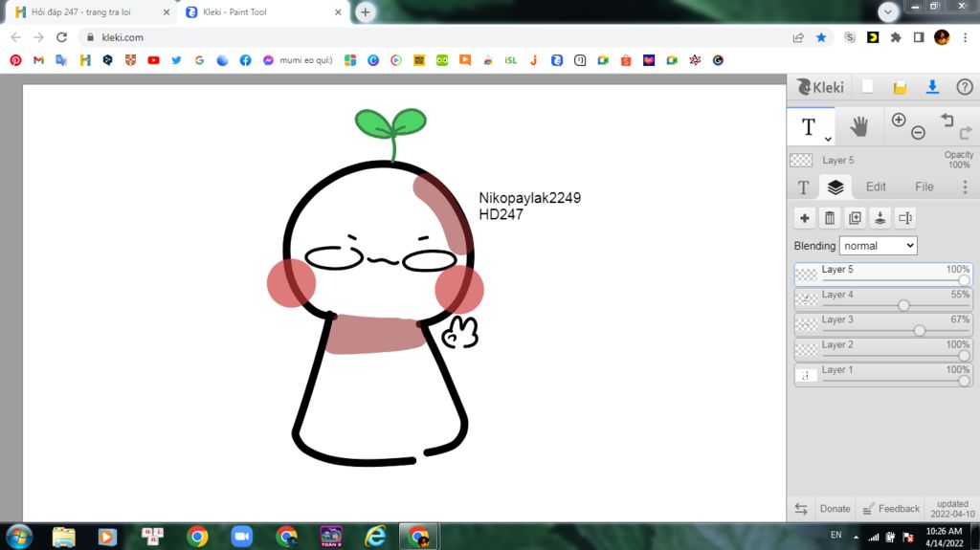Screen dimensions: 980x550
Task: Open the Pinterest bookmark
Action: [x=15, y=60]
